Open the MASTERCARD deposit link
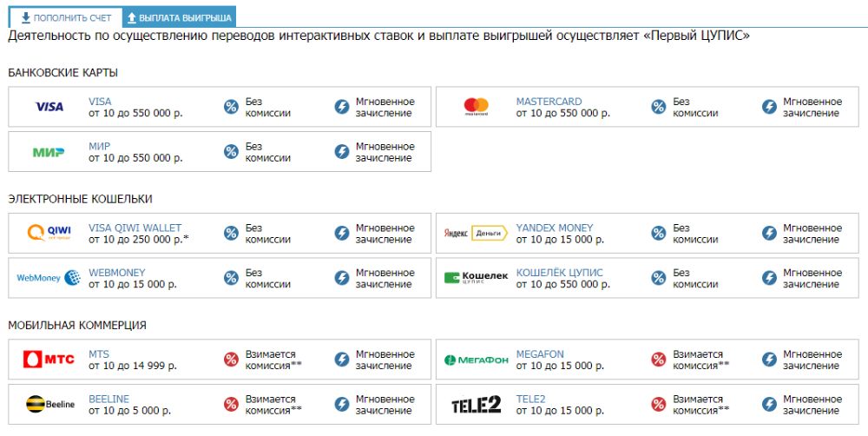 point(549,102)
